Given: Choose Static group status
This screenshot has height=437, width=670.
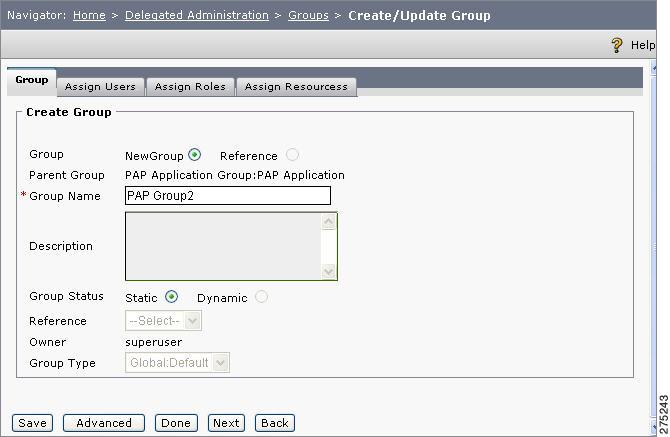Looking at the screenshot, I should point(171,297).
